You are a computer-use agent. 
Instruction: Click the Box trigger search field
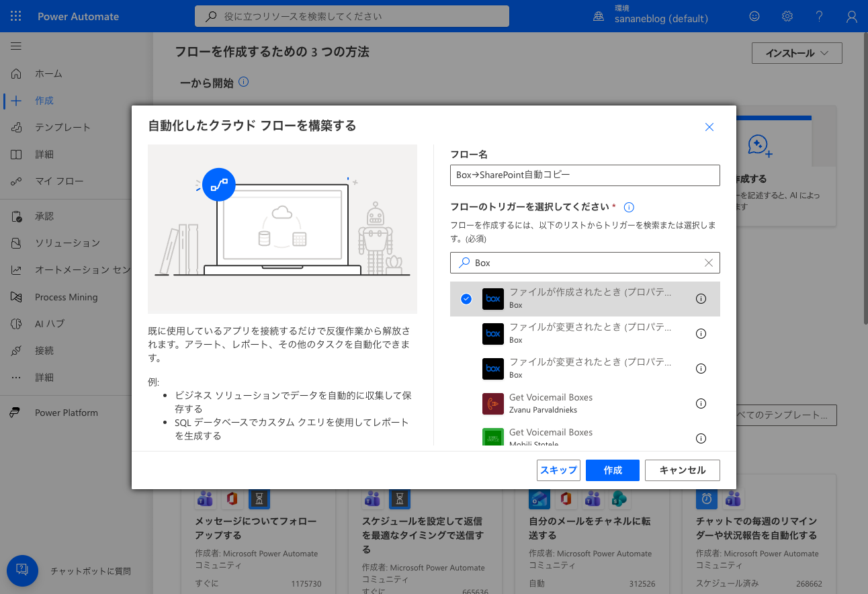coord(584,263)
